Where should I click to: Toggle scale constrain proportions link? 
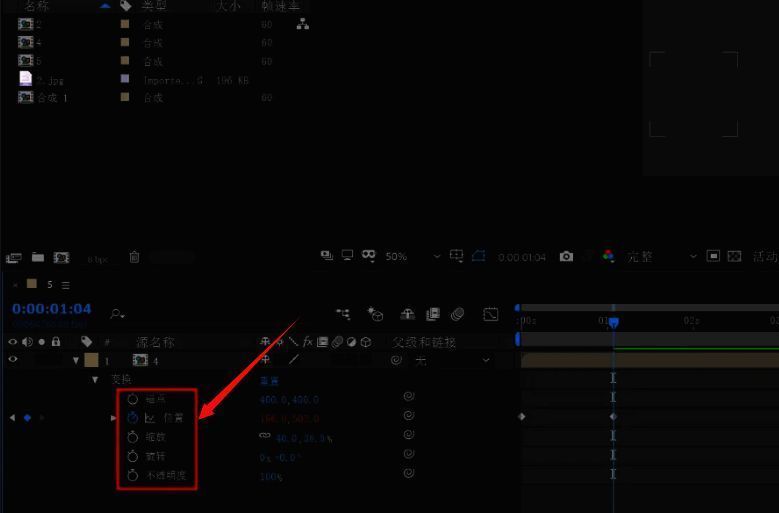265,437
